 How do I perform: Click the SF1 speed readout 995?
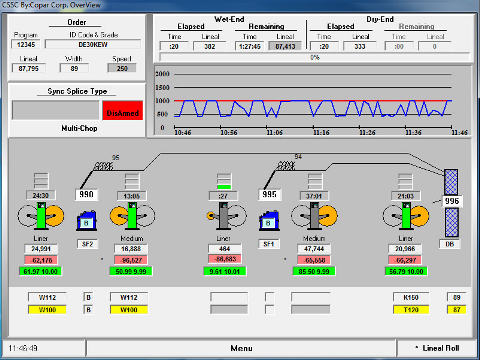point(269,194)
